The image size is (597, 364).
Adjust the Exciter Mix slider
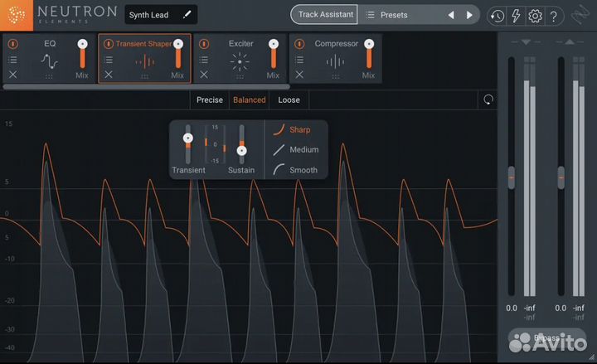274,54
